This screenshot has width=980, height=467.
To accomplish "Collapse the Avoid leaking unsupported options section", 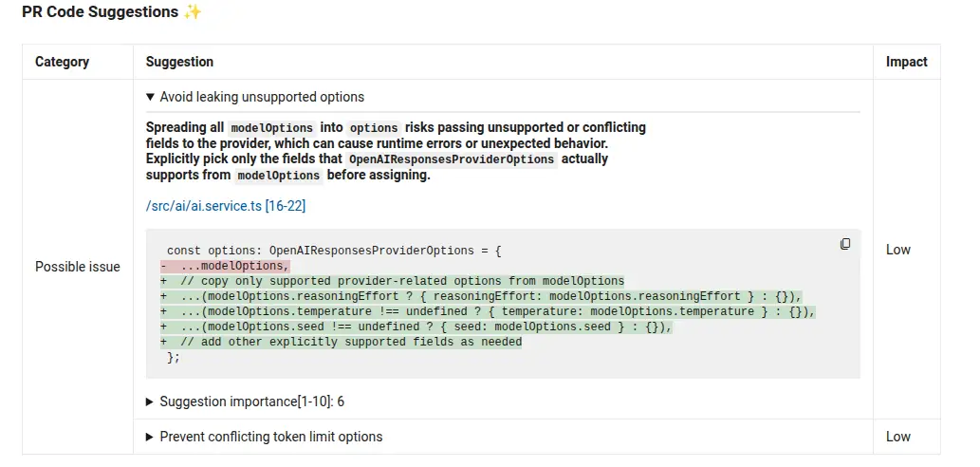I will (255, 97).
